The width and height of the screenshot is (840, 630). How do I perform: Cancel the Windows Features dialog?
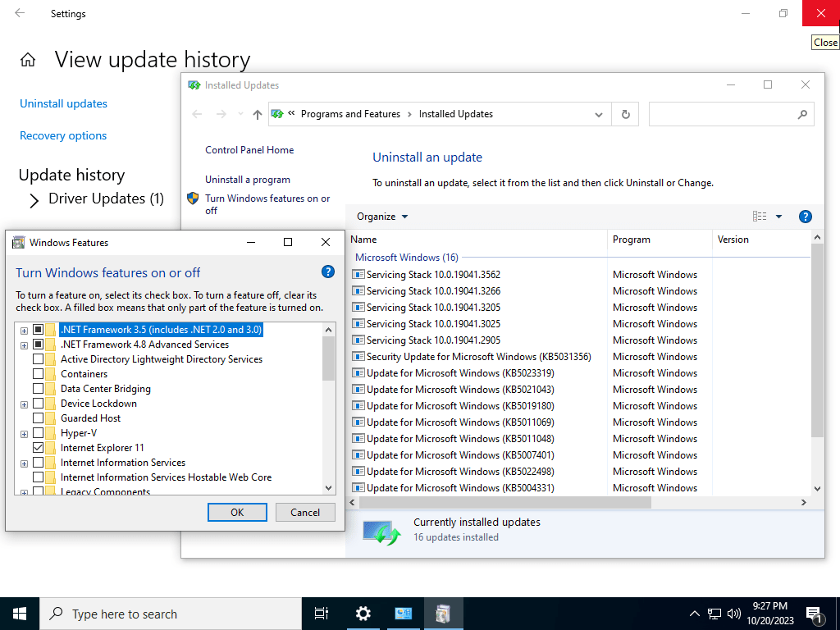[x=305, y=512]
